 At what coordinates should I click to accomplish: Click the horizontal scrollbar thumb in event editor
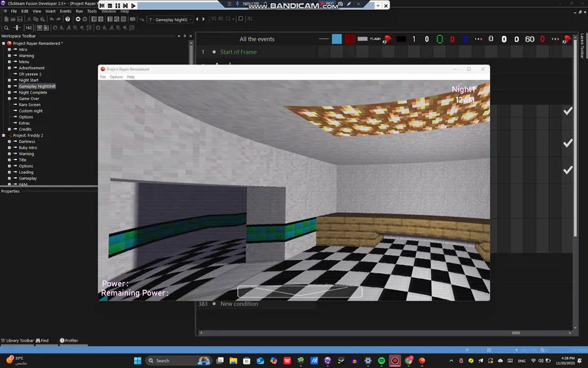(x=516, y=333)
